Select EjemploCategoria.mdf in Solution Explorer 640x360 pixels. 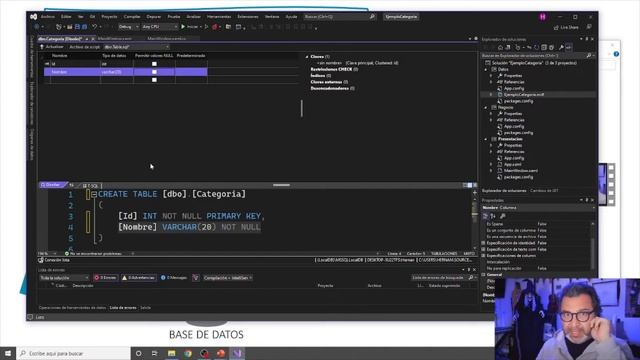click(523, 95)
